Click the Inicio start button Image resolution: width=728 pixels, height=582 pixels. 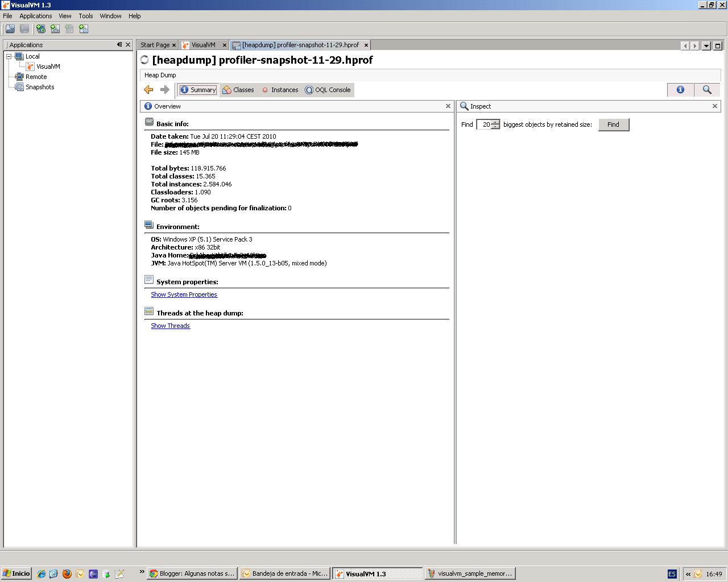[16, 573]
